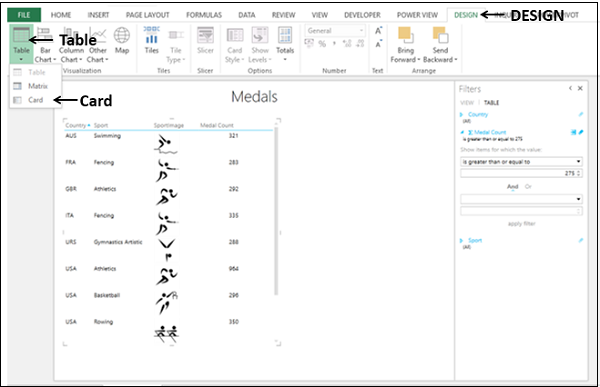The width and height of the screenshot is (600, 387).
Task: Select the Or filter operator
Action: click(528, 187)
